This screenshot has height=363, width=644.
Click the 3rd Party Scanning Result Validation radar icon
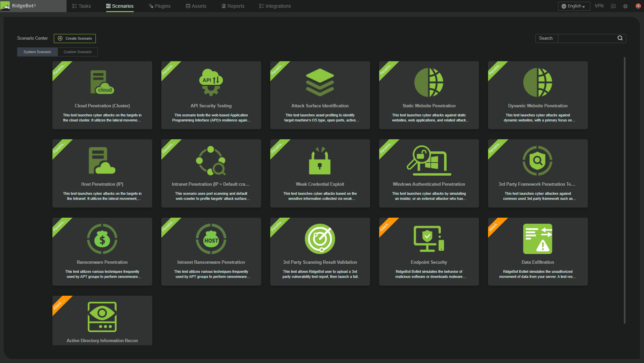[320, 239]
